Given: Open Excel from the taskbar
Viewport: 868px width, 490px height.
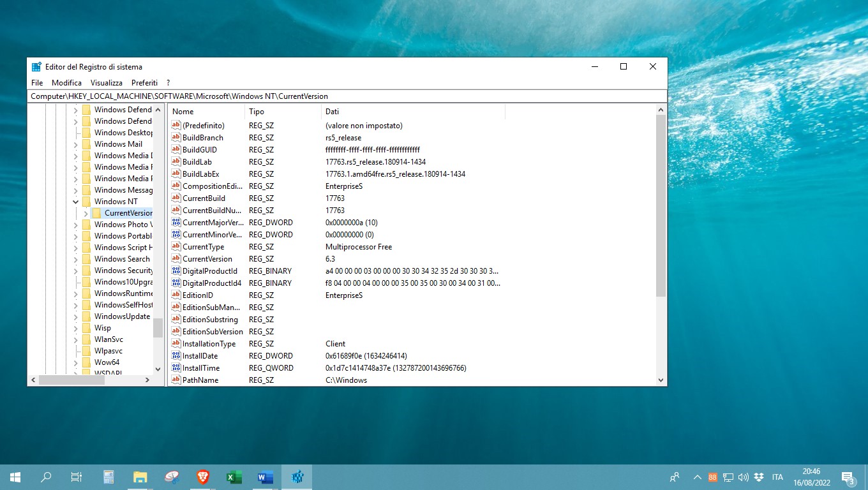Looking at the screenshot, I should (x=234, y=477).
